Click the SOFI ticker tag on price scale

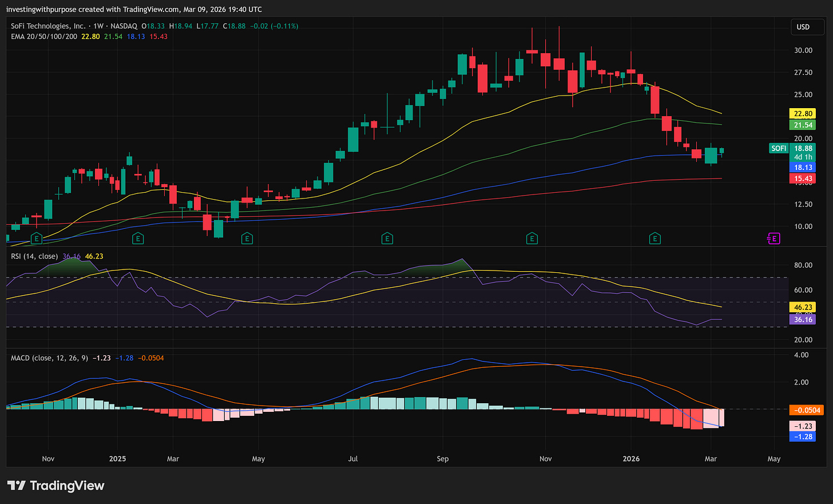779,148
